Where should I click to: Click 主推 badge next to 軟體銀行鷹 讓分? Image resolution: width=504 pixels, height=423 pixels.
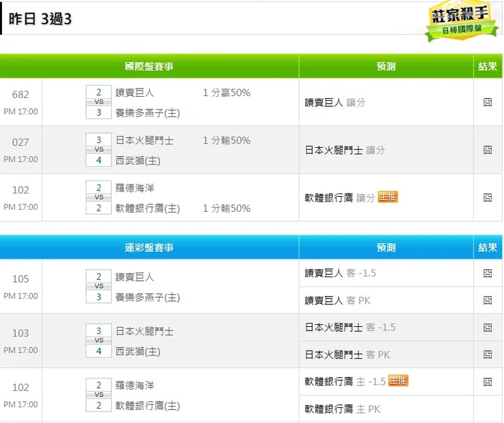click(388, 197)
